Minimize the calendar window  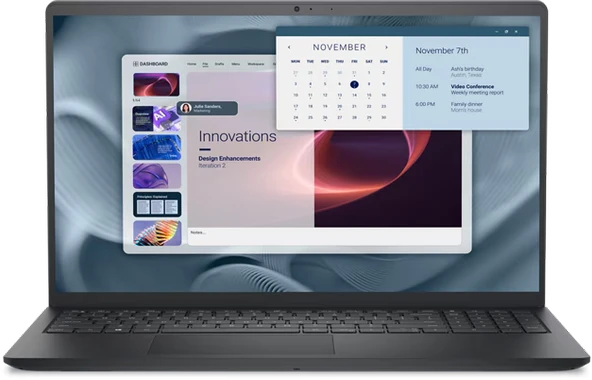click(497, 32)
